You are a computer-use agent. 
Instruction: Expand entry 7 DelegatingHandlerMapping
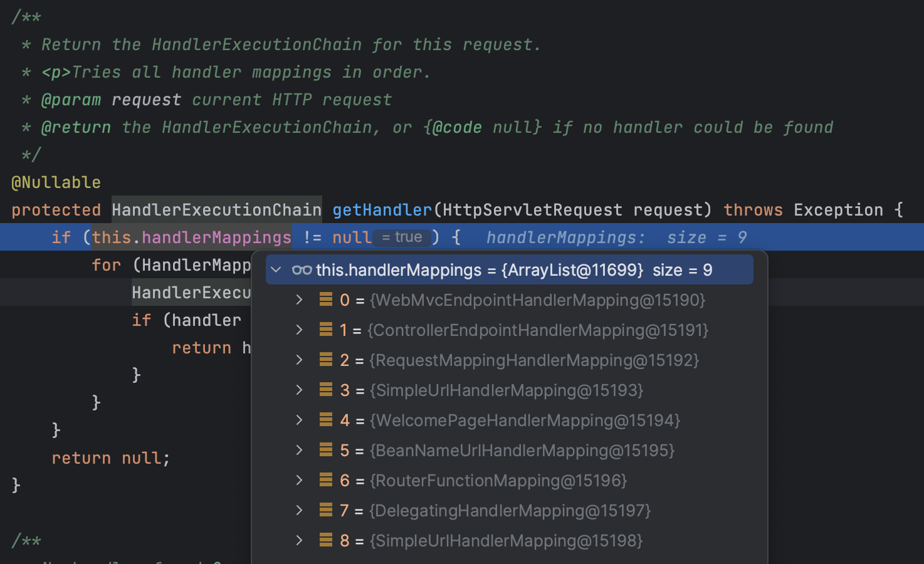[299, 511]
